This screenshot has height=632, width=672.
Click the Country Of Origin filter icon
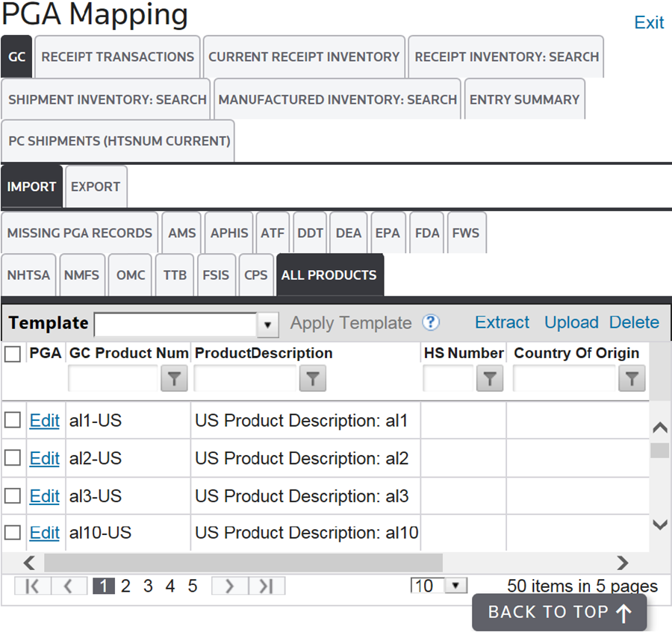pyautogui.click(x=632, y=380)
